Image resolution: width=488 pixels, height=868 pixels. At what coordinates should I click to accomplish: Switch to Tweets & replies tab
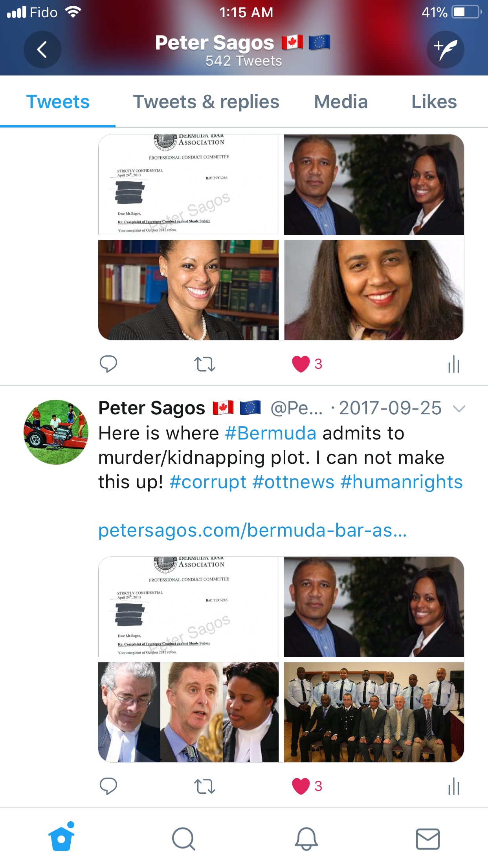coord(206,102)
